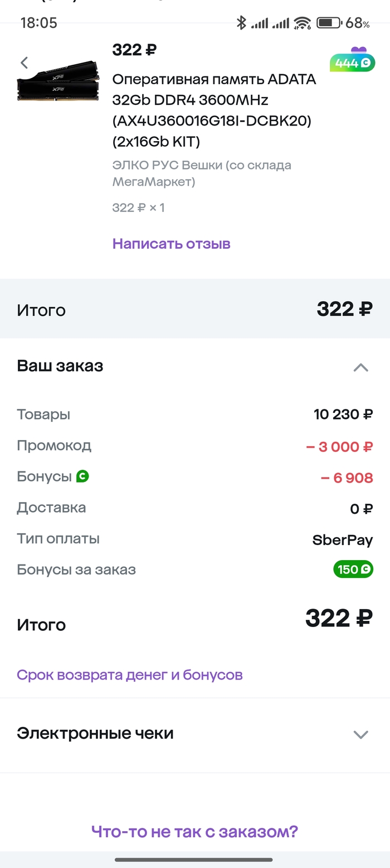The image size is (390, 868).
Task: Tap the ADATA 32Gb DDR4 product title
Action: [x=214, y=110]
